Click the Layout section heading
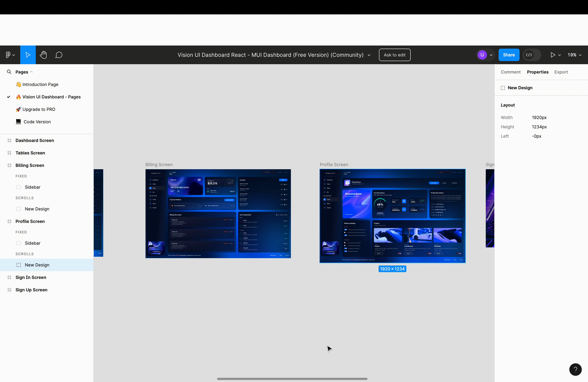The height and width of the screenshot is (382, 588). (507, 105)
